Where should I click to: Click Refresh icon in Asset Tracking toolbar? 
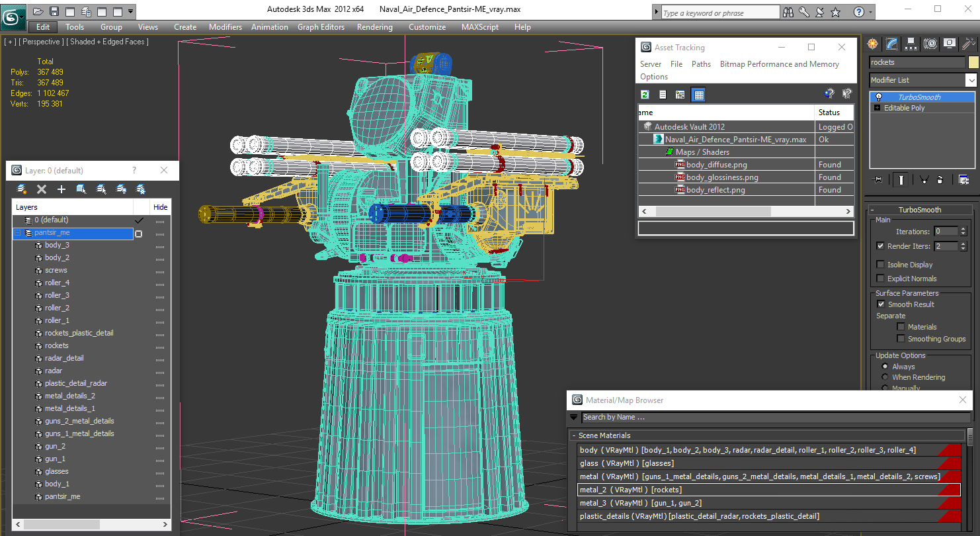[645, 95]
